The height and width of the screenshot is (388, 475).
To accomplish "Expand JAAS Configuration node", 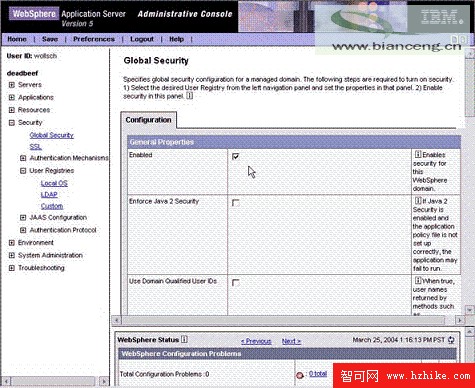I will tap(23, 218).
